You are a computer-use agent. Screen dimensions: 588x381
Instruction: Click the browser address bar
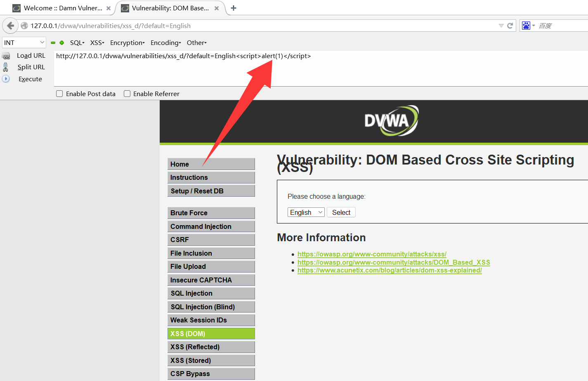click(x=264, y=26)
